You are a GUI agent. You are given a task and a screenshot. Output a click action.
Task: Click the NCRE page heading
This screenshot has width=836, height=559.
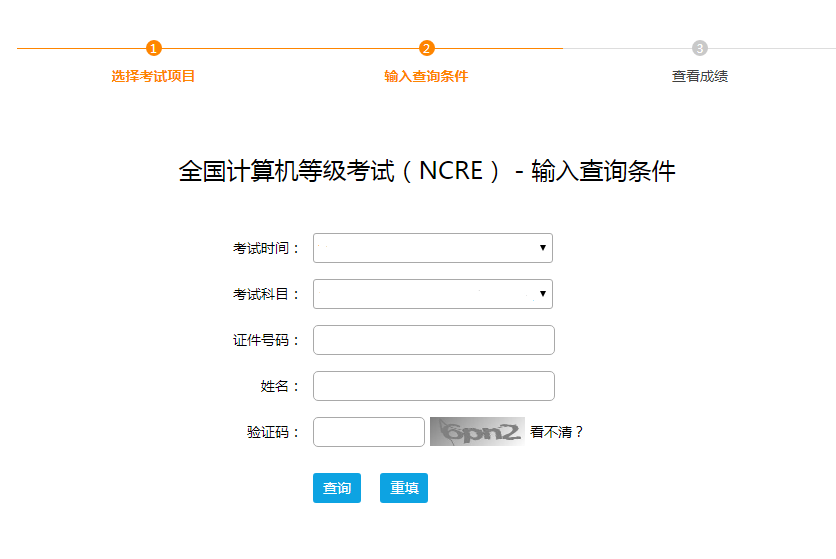click(427, 171)
